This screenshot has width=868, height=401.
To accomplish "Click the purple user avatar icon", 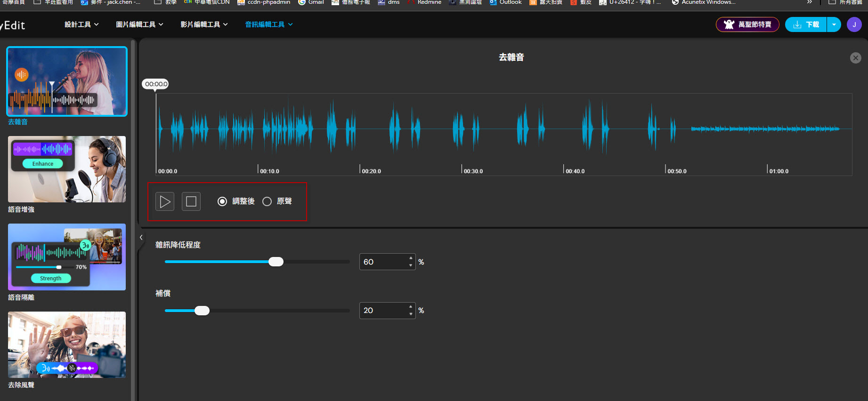I will [854, 24].
